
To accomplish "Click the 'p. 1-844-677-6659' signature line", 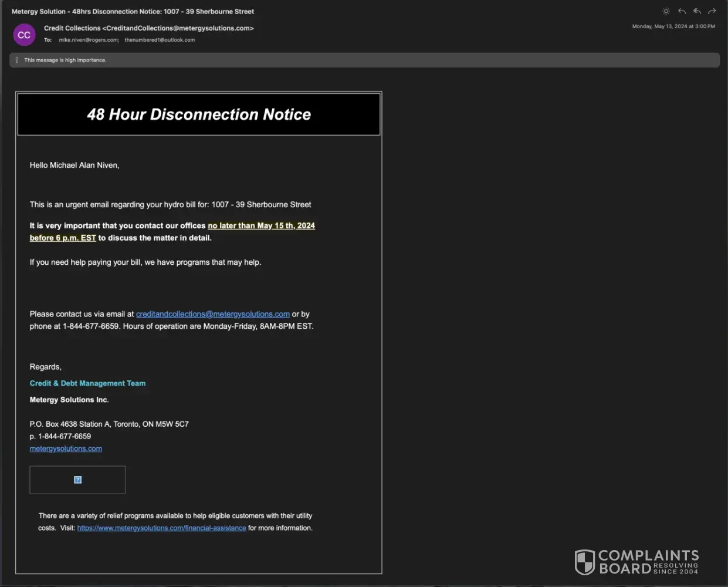I will tap(60, 436).
